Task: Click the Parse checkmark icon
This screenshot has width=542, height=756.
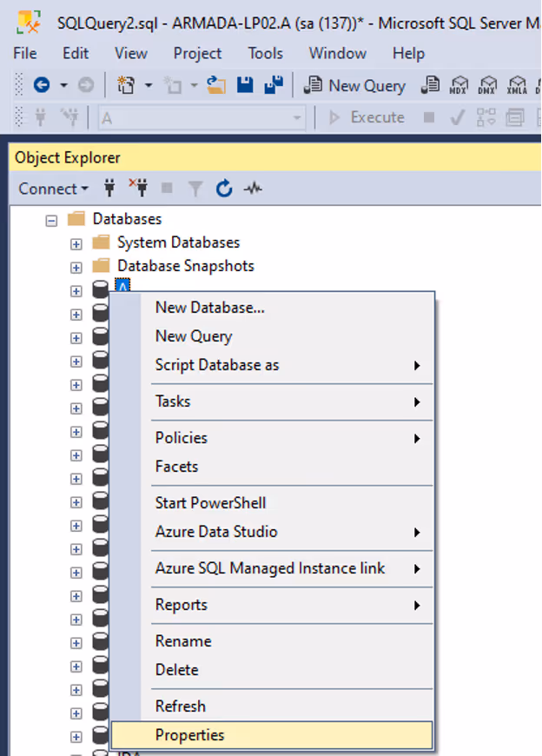Action: click(x=457, y=117)
